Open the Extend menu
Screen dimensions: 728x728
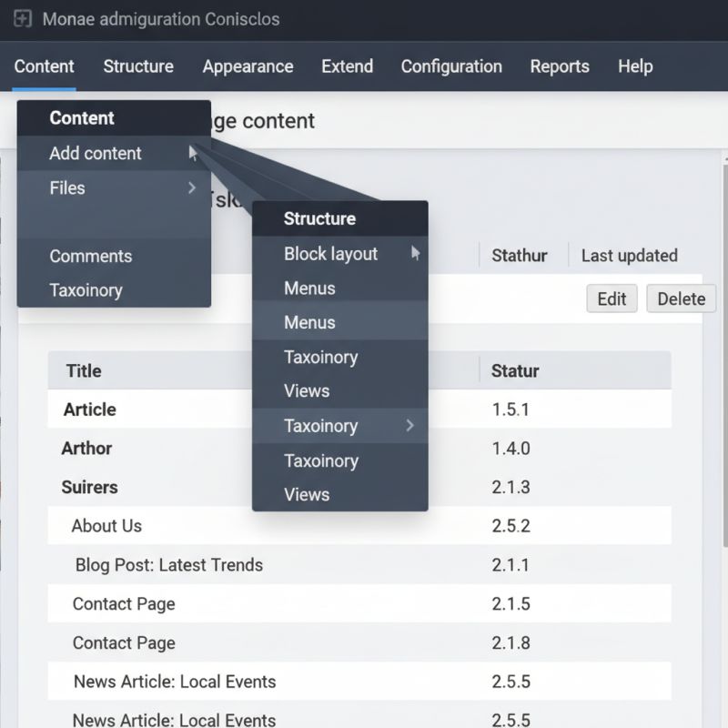pyautogui.click(x=348, y=66)
